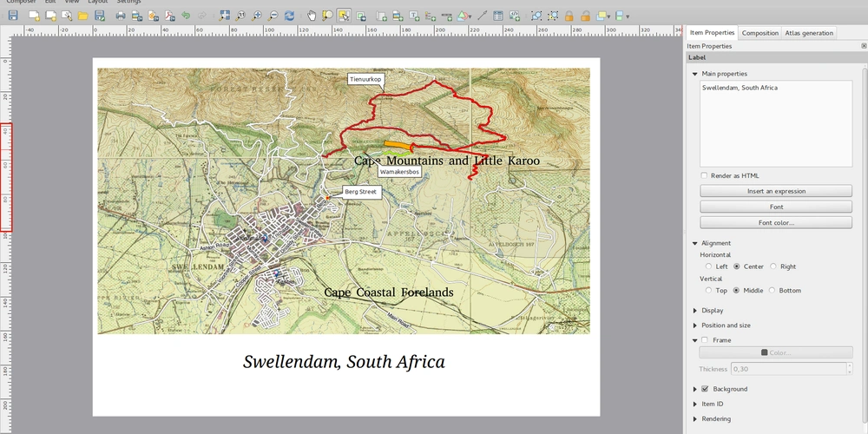Image resolution: width=868 pixels, height=434 pixels.
Task: Enable Render as HTML
Action: (x=704, y=175)
